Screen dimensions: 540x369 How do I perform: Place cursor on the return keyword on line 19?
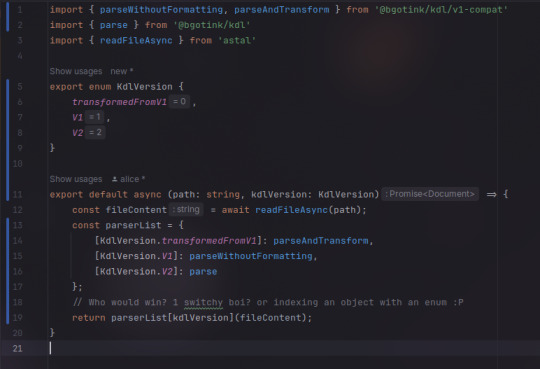point(89,318)
